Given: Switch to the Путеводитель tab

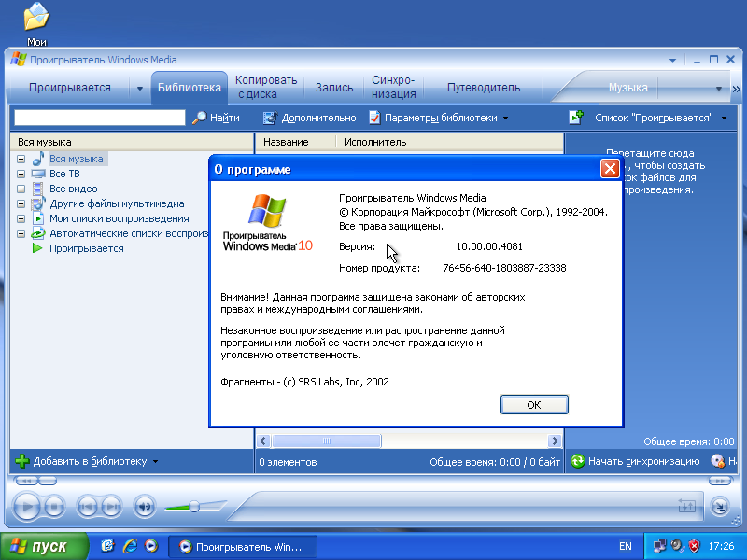Looking at the screenshot, I should (x=484, y=88).
